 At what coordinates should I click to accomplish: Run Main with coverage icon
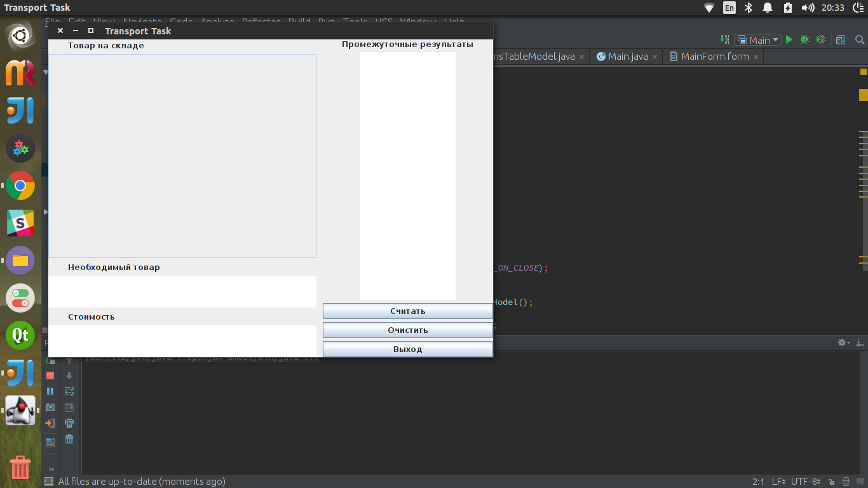[x=821, y=39]
